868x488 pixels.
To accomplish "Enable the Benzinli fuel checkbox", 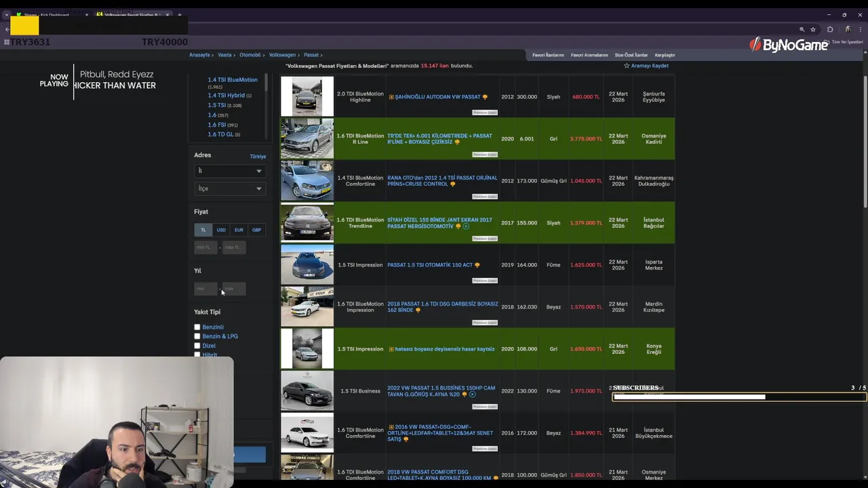I will 197,327.
